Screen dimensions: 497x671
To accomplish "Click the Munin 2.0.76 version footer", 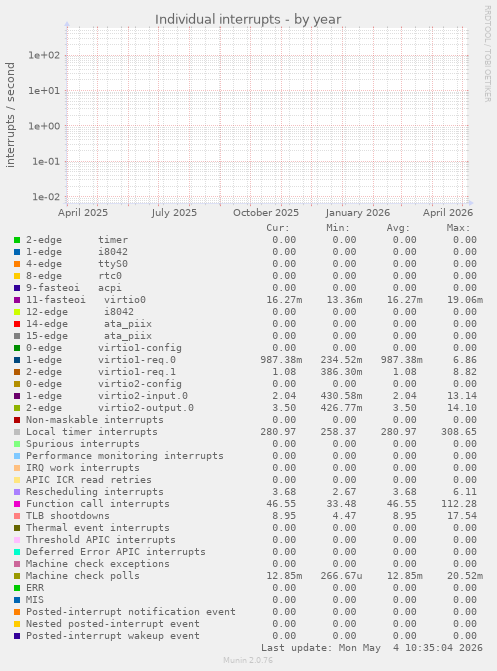I will tap(248, 660).
